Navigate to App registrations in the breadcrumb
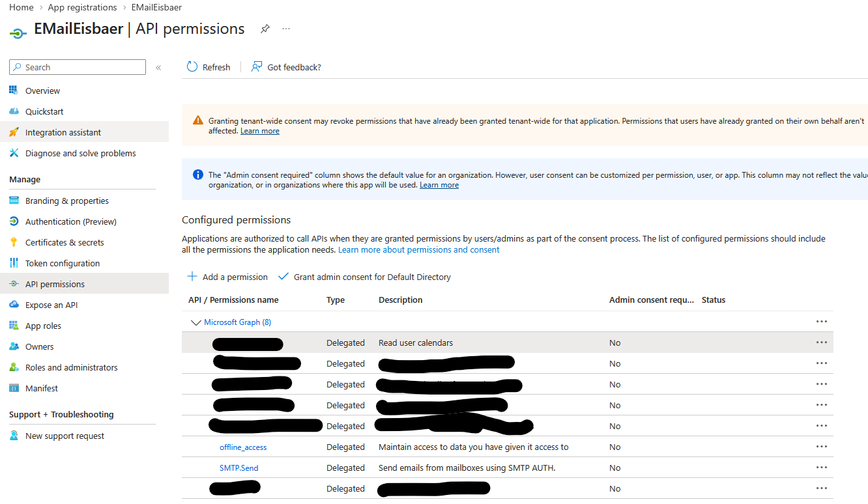Image resolution: width=868 pixels, height=504 pixels. pyautogui.click(x=82, y=7)
